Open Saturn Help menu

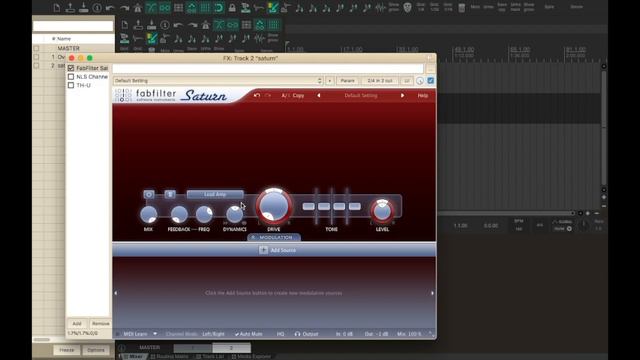(x=423, y=96)
